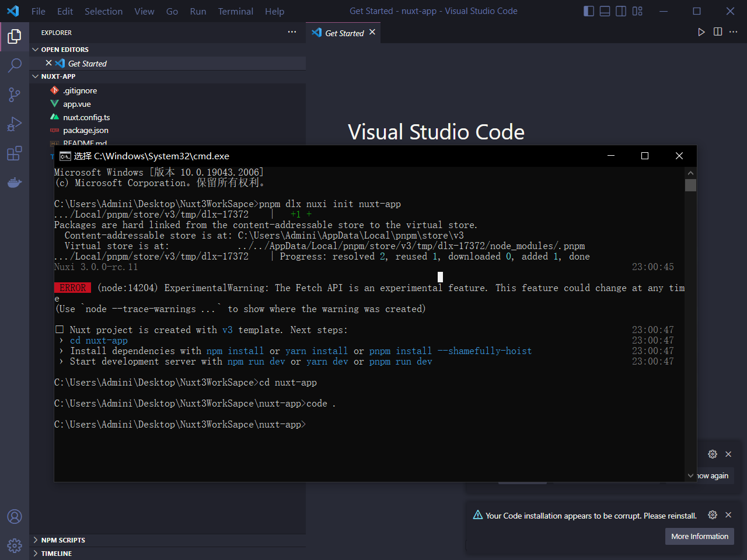Click cmd window scrollbar up arrow
The height and width of the screenshot is (560, 747).
point(691,173)
